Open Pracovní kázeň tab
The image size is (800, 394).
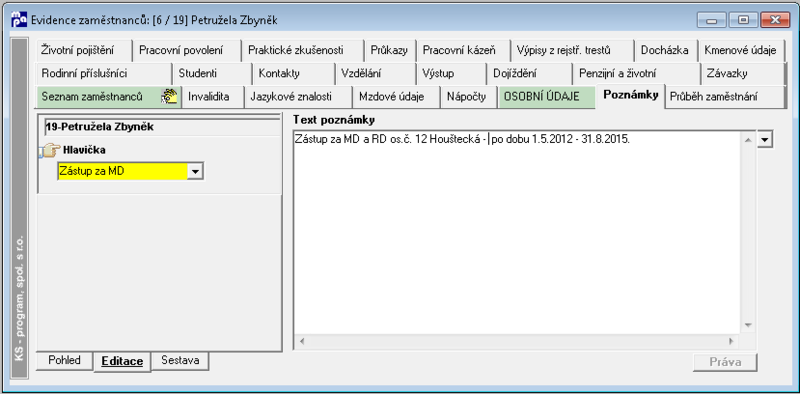[x=463, y=51]
